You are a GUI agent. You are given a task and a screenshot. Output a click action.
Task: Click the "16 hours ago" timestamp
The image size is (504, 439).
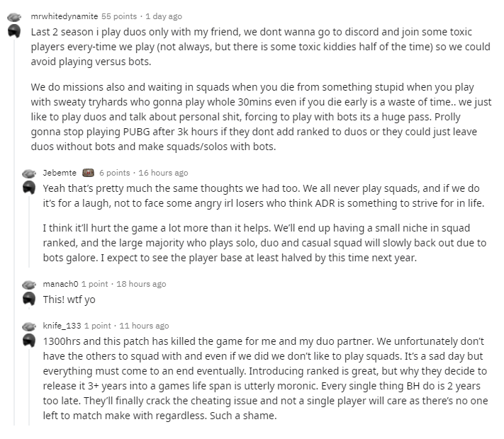point(164,173)
